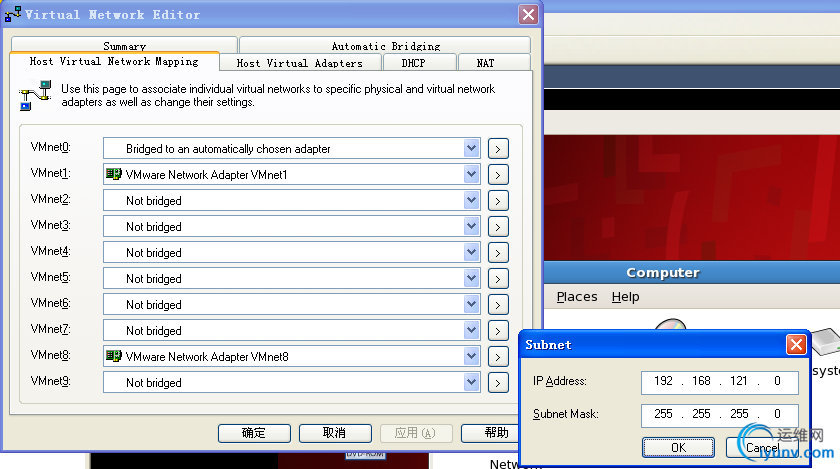Click third octet 121 of IP Address

738,381
